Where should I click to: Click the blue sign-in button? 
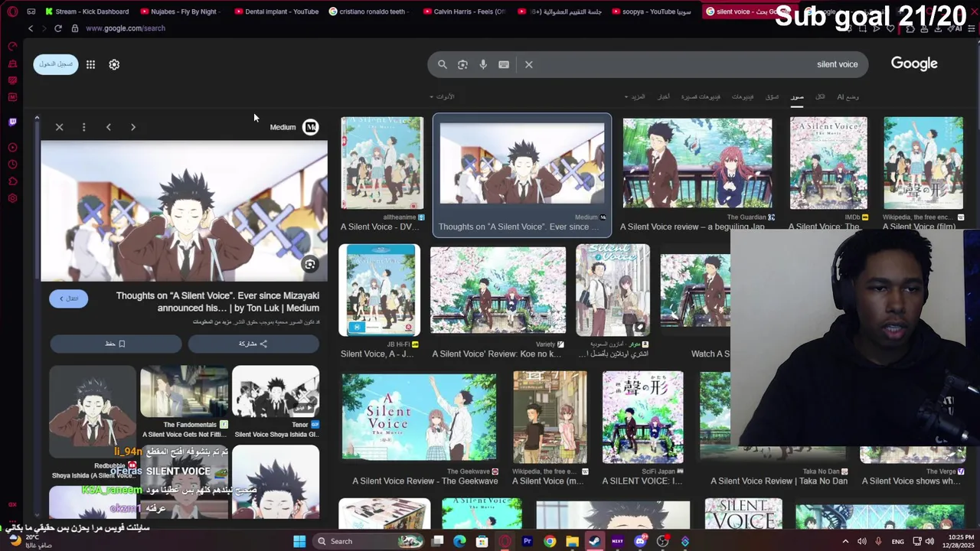point(56,64)
